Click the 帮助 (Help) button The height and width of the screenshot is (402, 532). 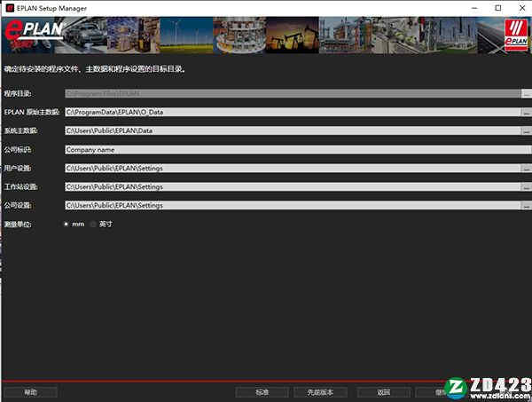tap(30, 392)
